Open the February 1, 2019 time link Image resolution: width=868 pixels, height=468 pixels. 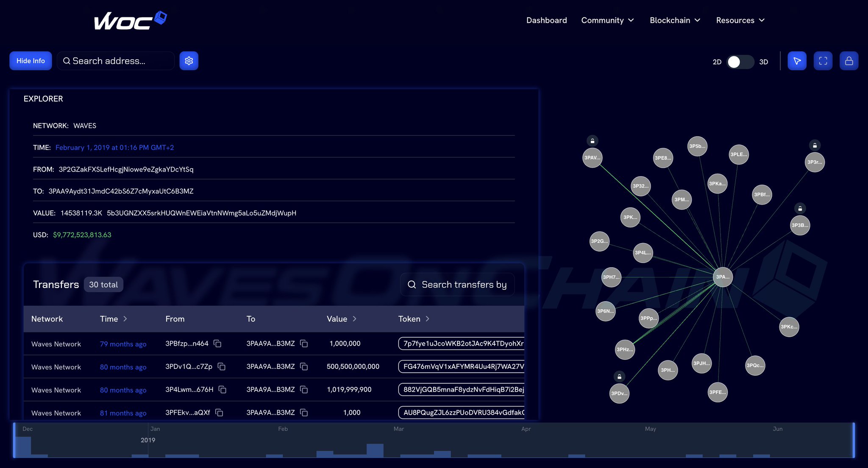tap(114, 147)
